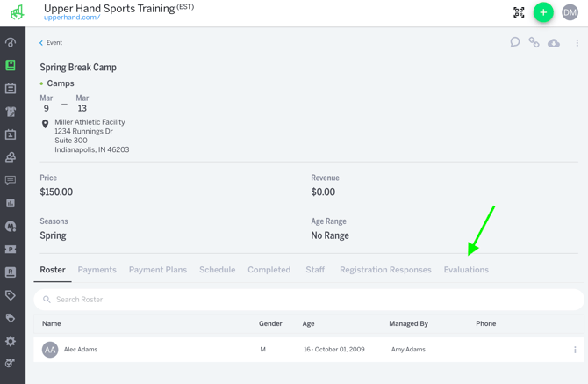Click the green plus quick-add button
The height and width of the screenshot is (384, 588).
(543, 12)
